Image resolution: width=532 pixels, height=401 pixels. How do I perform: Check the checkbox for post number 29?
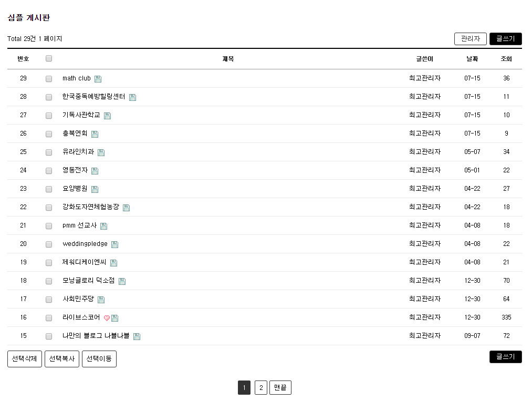49,79
